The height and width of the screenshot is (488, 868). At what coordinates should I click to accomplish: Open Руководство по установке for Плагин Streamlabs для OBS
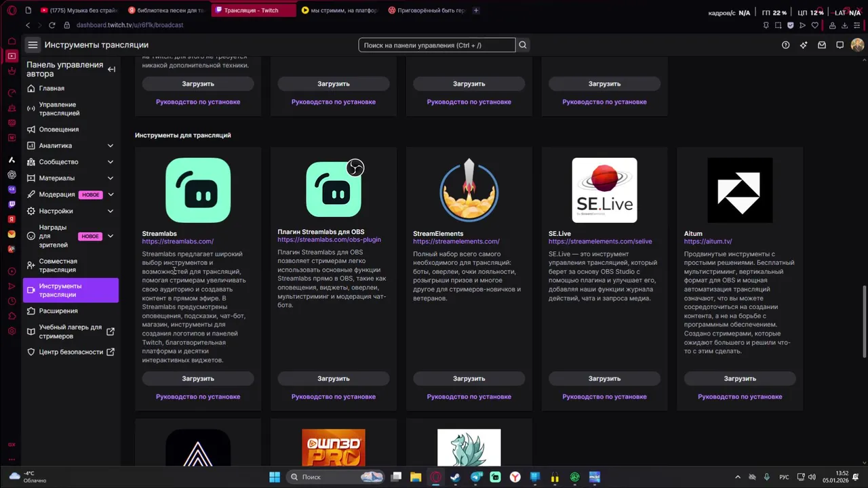334,396
